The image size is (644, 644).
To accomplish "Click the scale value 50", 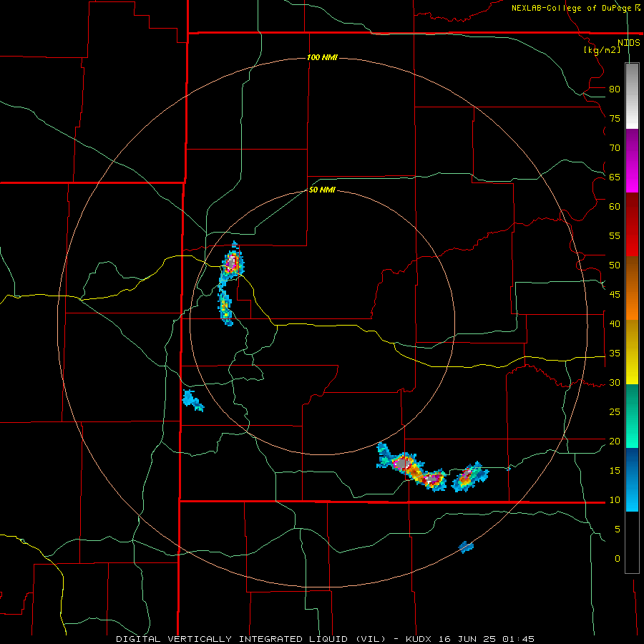I will pos(615,265).
